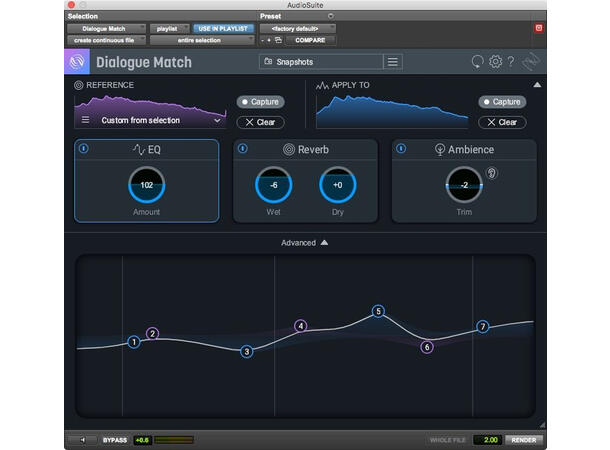This screenshot has width=610, height=450.
Task: Close the AudioSuite window with red button
Action: (x=71, y=5)
